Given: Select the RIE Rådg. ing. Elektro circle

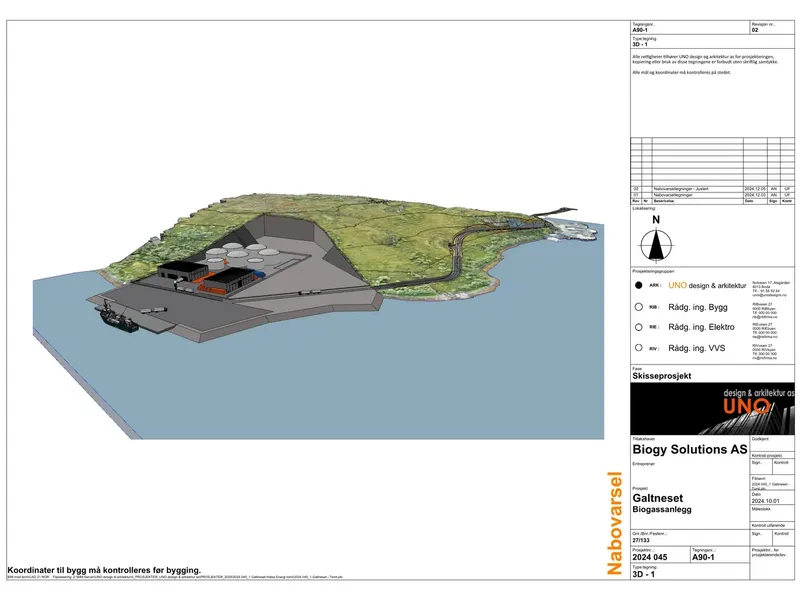Looking at the screenshot, I should click(638, 327).
